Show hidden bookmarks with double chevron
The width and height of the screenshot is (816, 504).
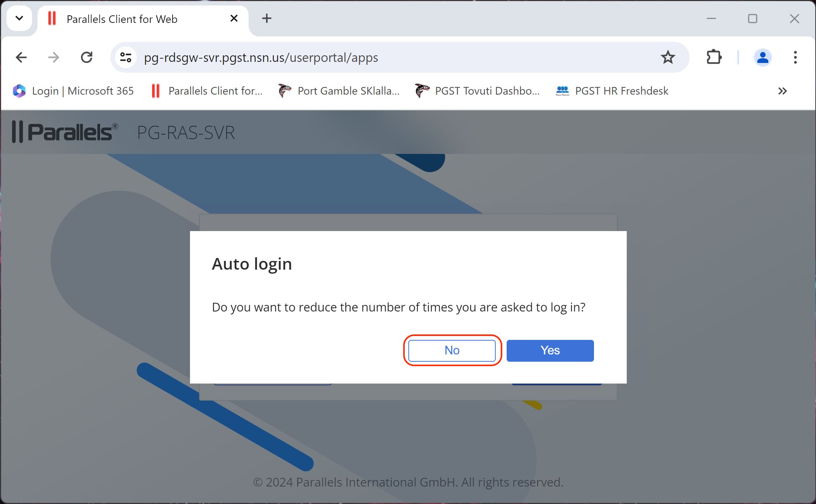782,91
